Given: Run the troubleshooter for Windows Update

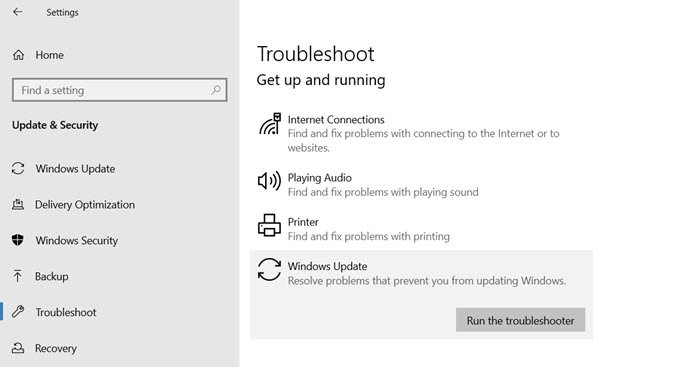Looking at the screenshot, I should point(520,320).
